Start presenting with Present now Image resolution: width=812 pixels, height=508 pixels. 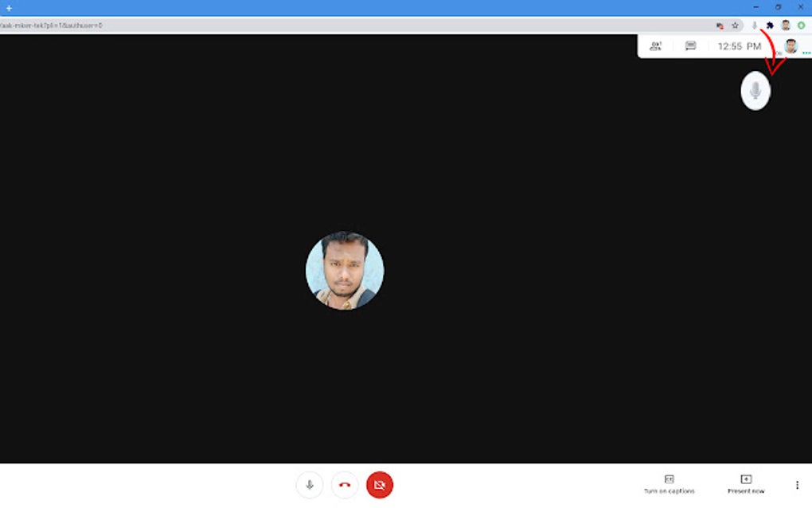(x=745, y=483)
